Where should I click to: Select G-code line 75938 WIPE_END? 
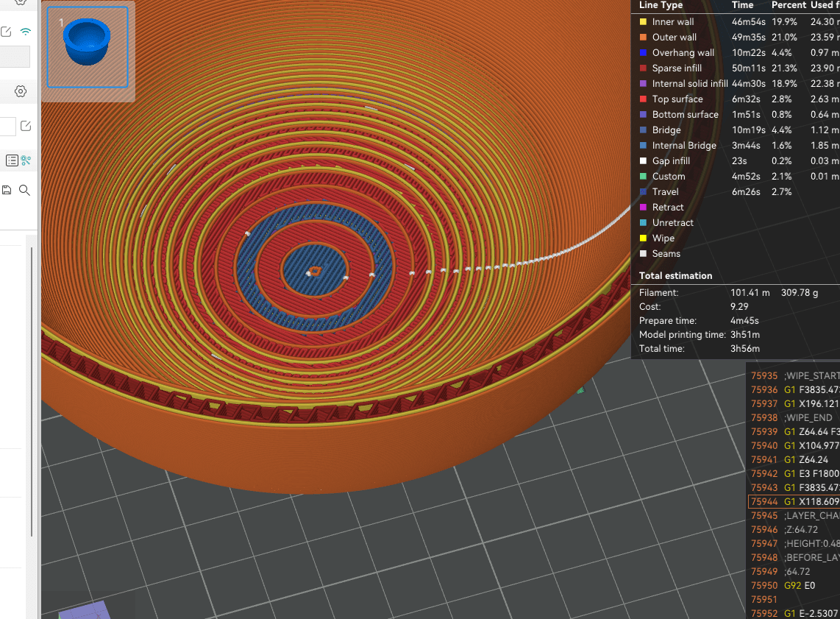pos(794,418)
